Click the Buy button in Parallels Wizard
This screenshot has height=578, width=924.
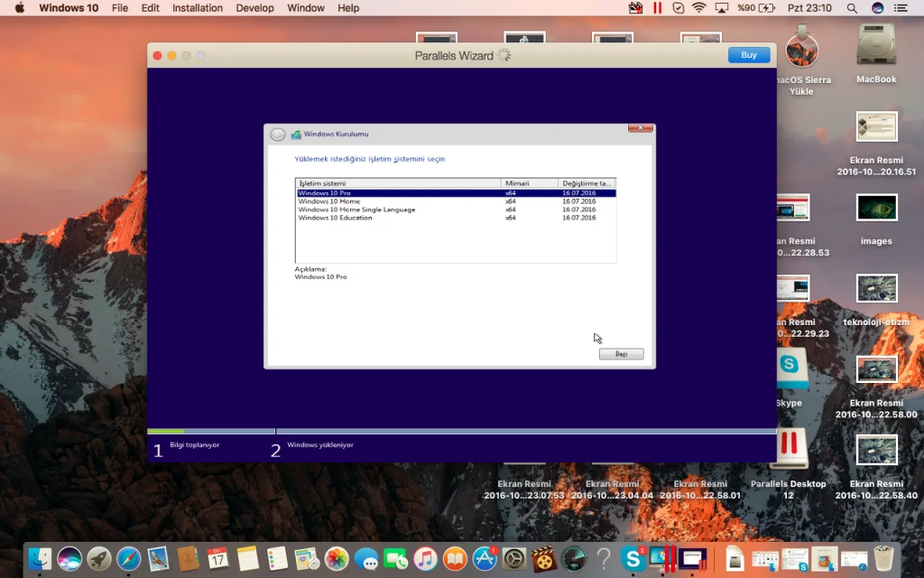coord(748,55)
